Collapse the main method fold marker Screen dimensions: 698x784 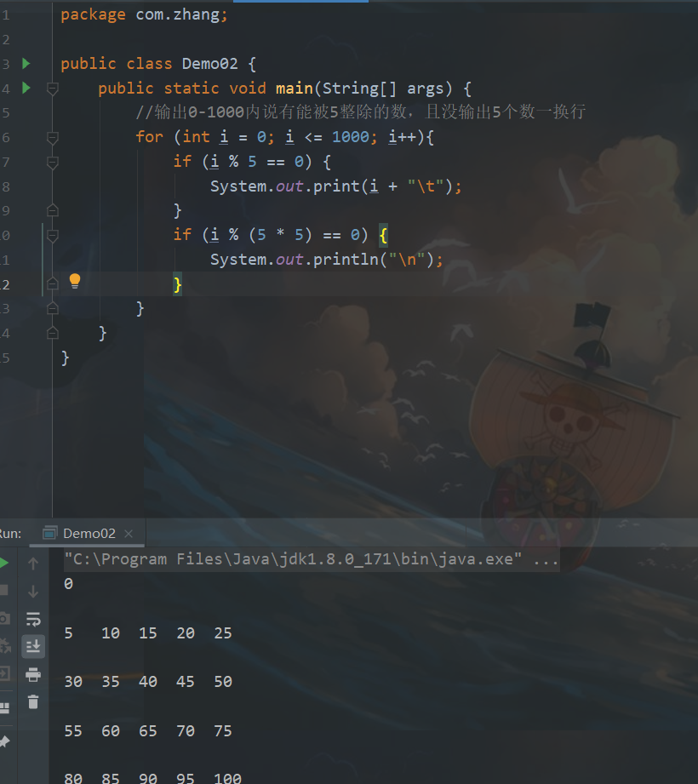tap(53, 89)
